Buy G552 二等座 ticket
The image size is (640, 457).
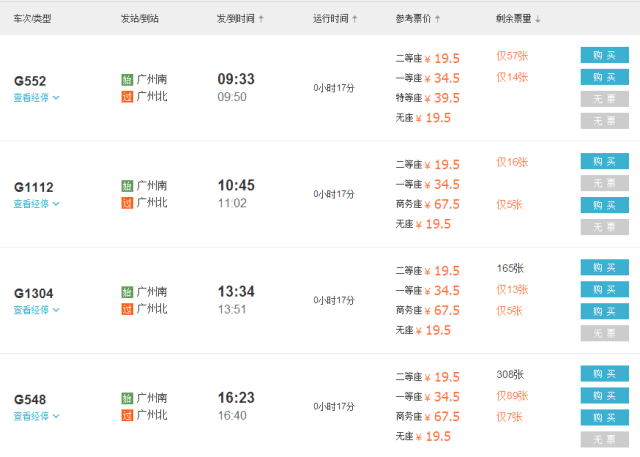pyautogui.click(x=604, y=55)
